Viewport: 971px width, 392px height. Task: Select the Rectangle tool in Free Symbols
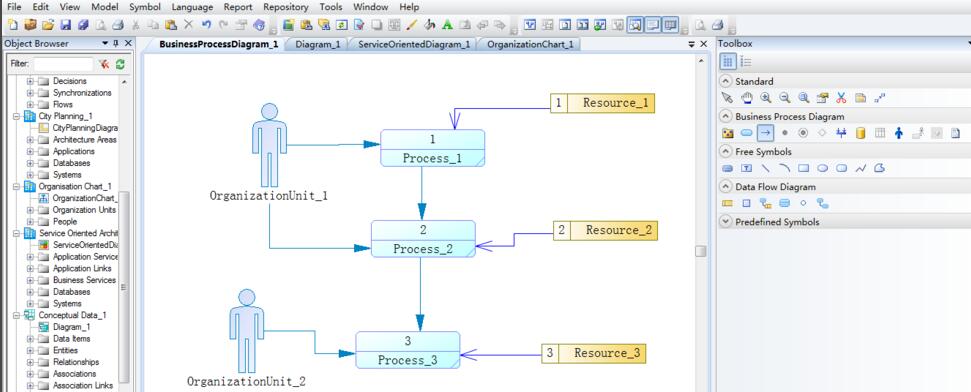pyautogui.click(x=804, y=168)
